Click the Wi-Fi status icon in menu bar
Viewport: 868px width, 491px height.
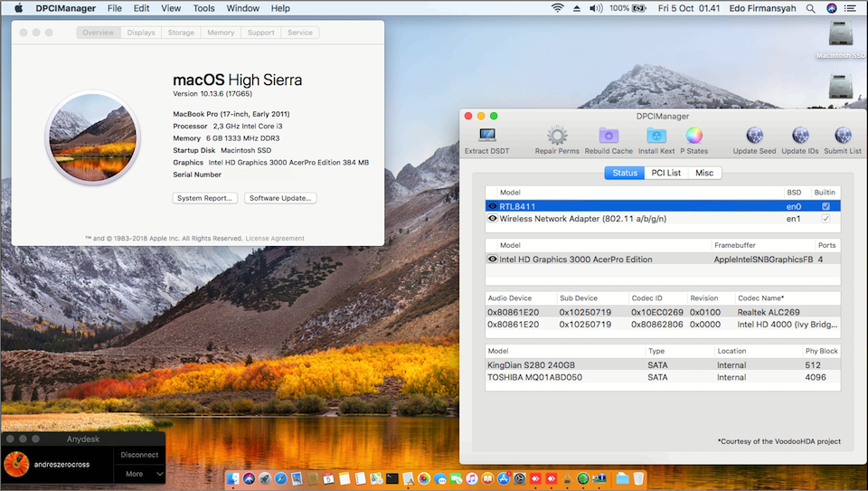[x=558, y=8]
